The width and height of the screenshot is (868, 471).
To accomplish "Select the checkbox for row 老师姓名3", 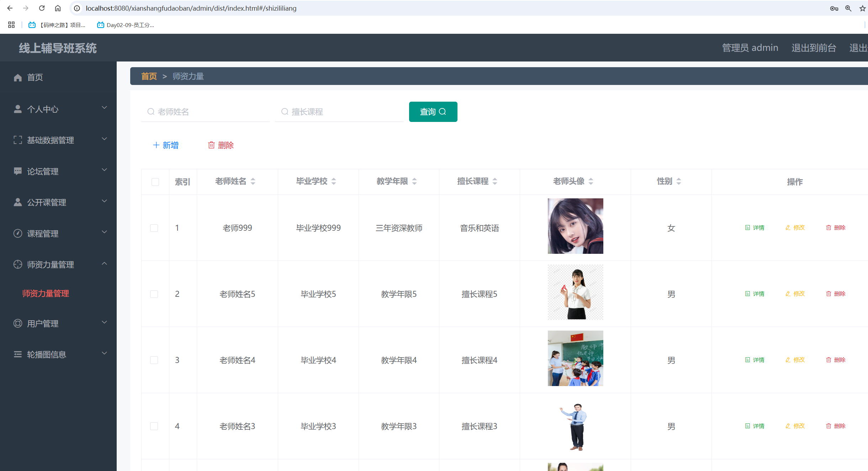I will 154,426.
